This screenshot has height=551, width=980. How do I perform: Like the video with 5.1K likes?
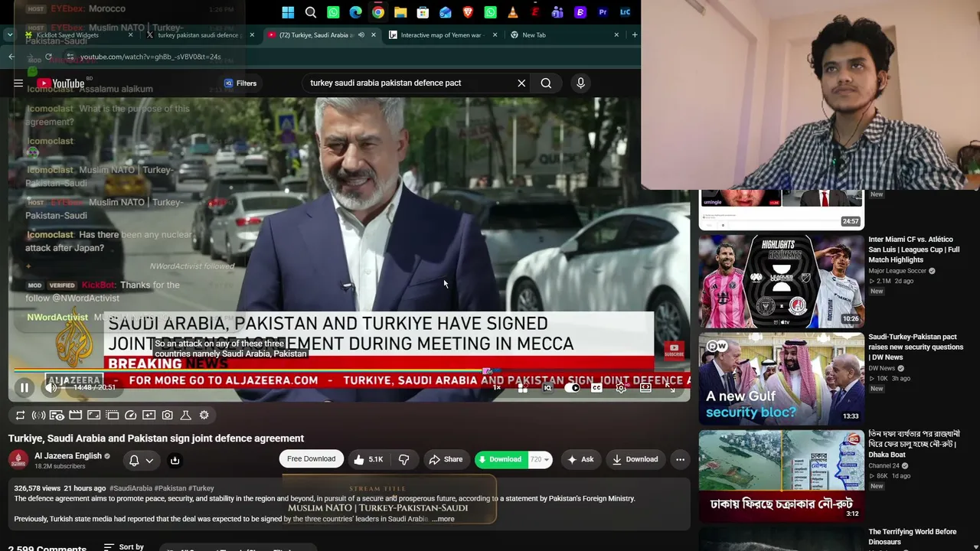tap(368, 459)
